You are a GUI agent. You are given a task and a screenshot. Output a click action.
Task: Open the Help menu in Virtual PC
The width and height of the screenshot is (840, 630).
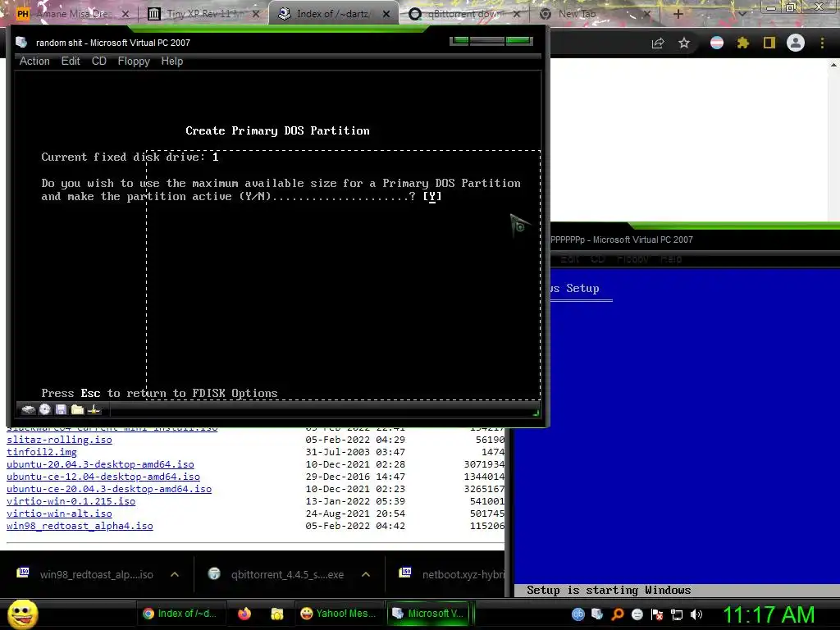pyautogui.click(x=172, y=61)
